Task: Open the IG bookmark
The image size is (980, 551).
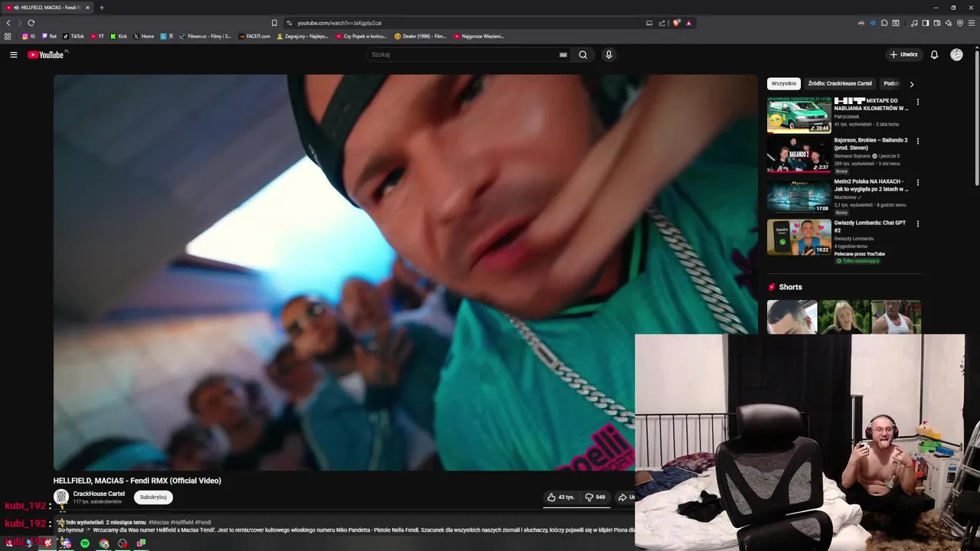Action: click(x=28, y=36)
